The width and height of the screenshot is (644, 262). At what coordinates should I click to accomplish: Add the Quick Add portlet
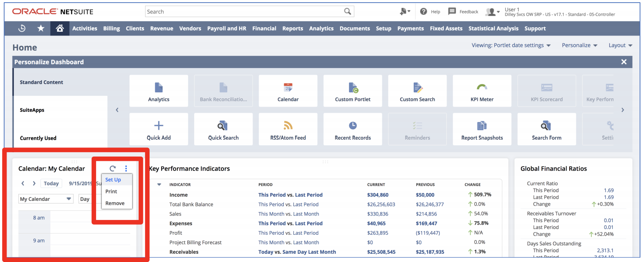tap(159, 129)
